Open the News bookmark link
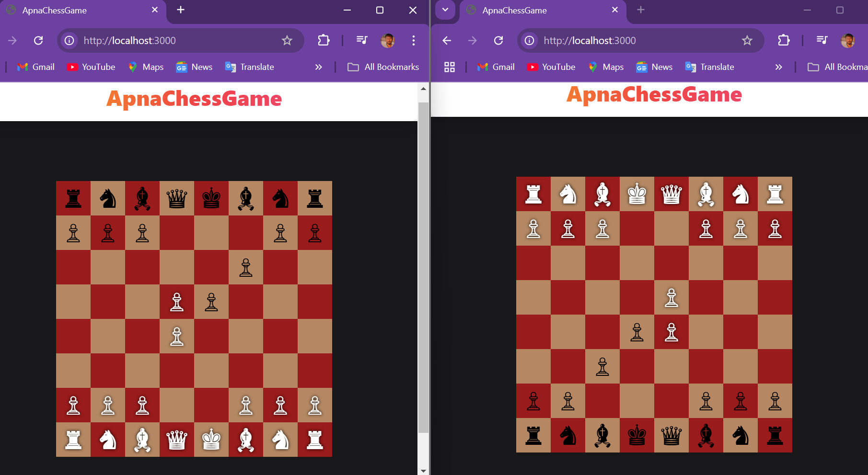Viewport: 868px width, 475px height. coord(194,67)
